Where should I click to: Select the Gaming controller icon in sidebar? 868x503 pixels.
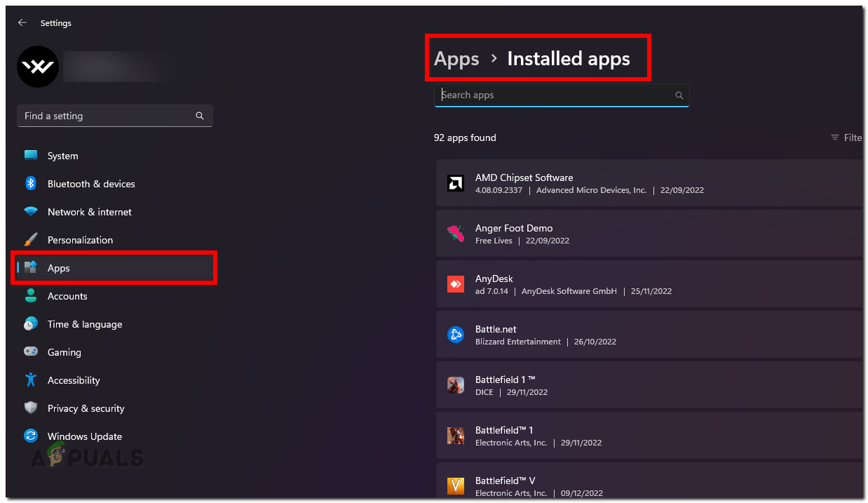point(31,351)
